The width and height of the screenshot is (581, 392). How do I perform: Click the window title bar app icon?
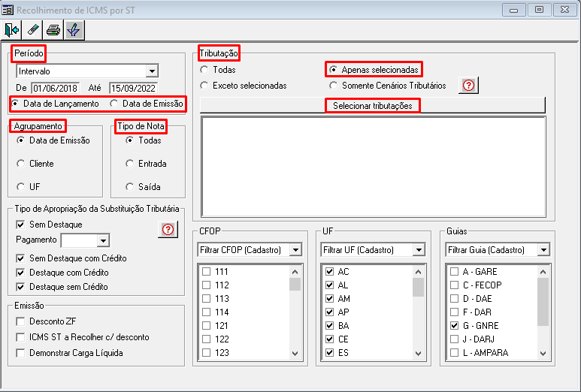[8, 10]
